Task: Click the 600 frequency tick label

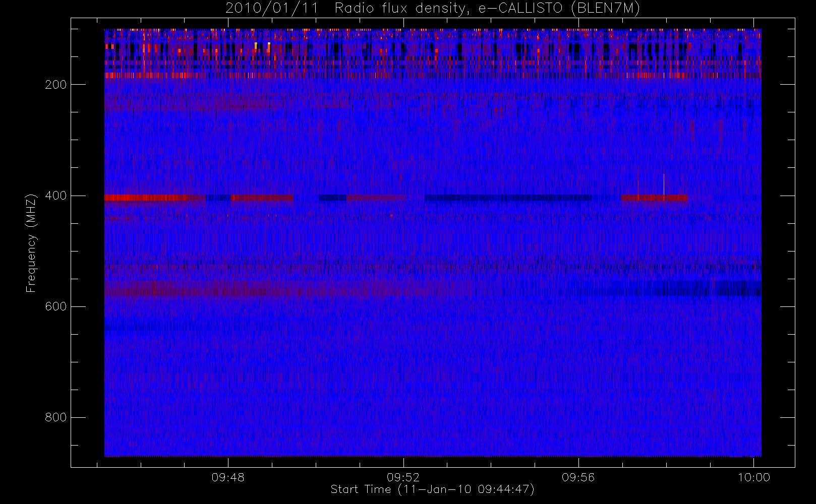Action: (55, 306)
